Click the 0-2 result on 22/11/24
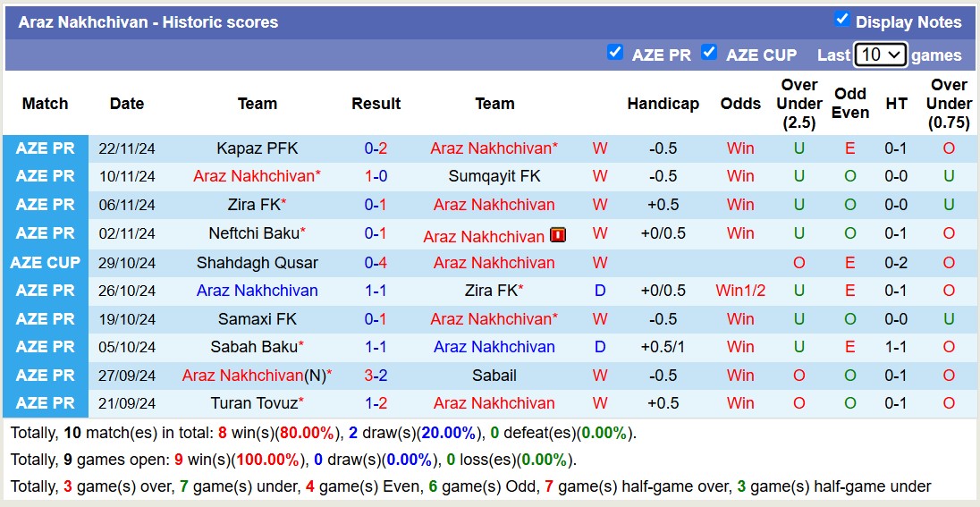Viewport: 980px width, 507px height. (x=376, y=148)
